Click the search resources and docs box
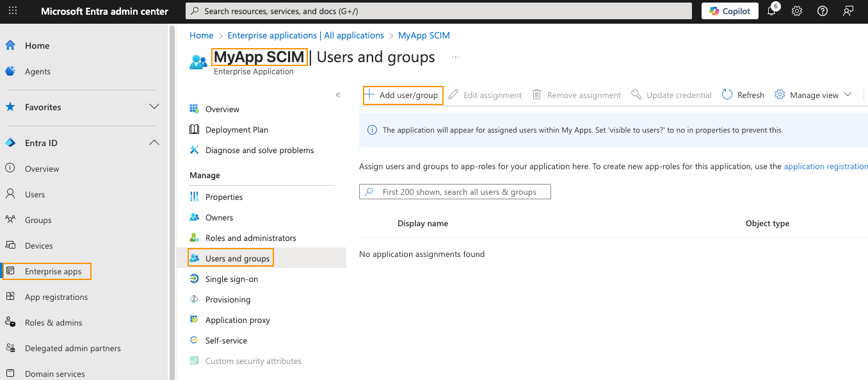Screen dimensions: 868x380 (x=438, y=11)
